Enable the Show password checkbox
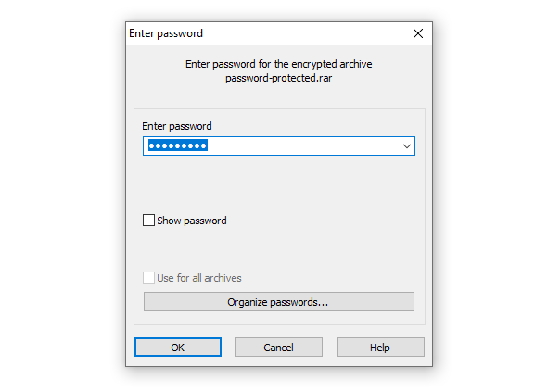The image size is (560, 392). [148, 221]
